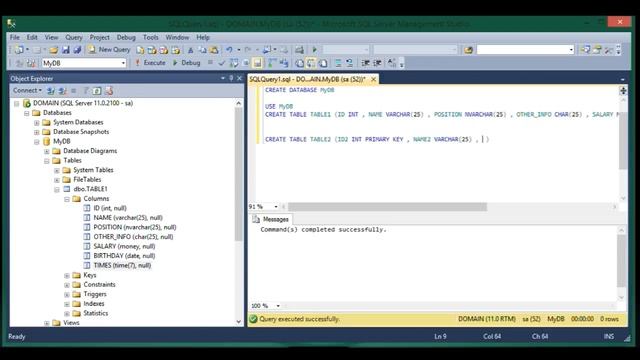Display the Estimated Execution Plan
The image size is (640, 360).
234,63
